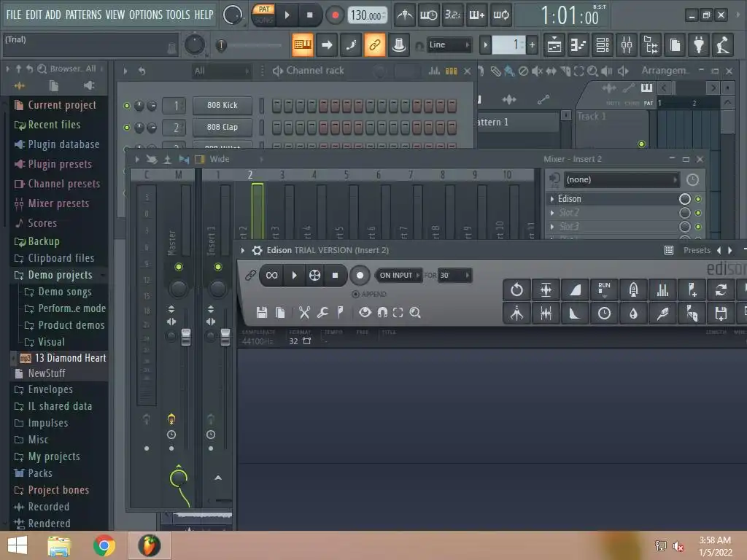The image size is (747, 560).
Task: Expand the Edison slot arrow in mixer
Action: click(552, 199)
